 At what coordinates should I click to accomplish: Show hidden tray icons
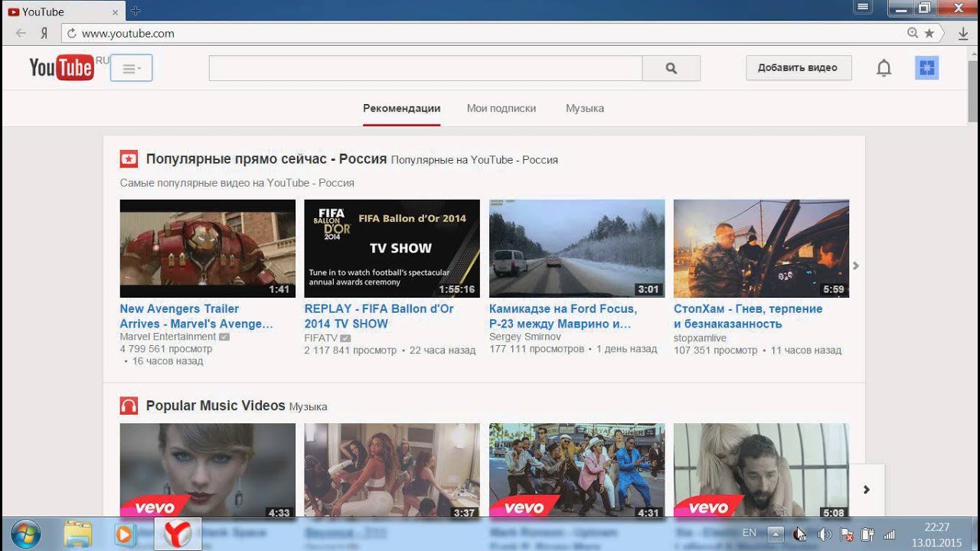coord(776,534)
